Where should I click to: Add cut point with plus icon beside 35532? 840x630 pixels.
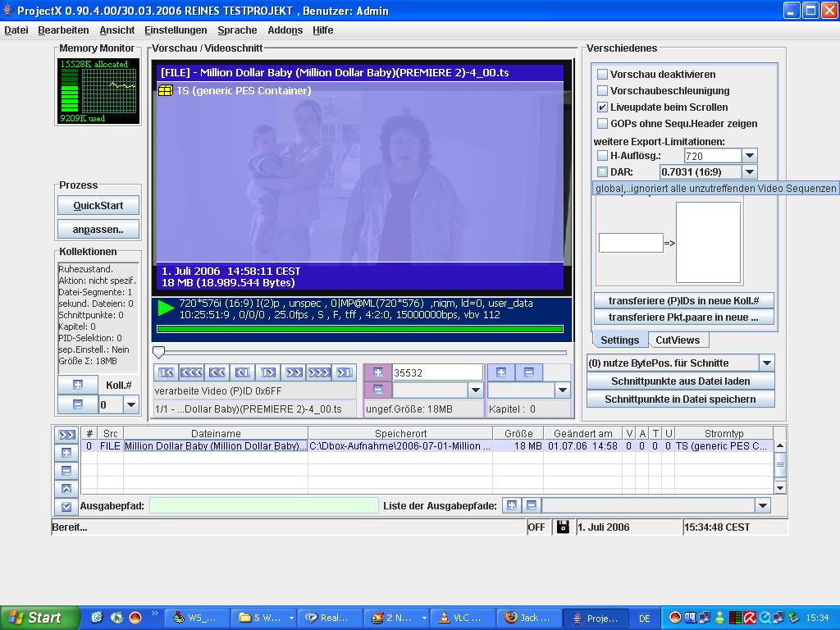(x=378, y=372)
